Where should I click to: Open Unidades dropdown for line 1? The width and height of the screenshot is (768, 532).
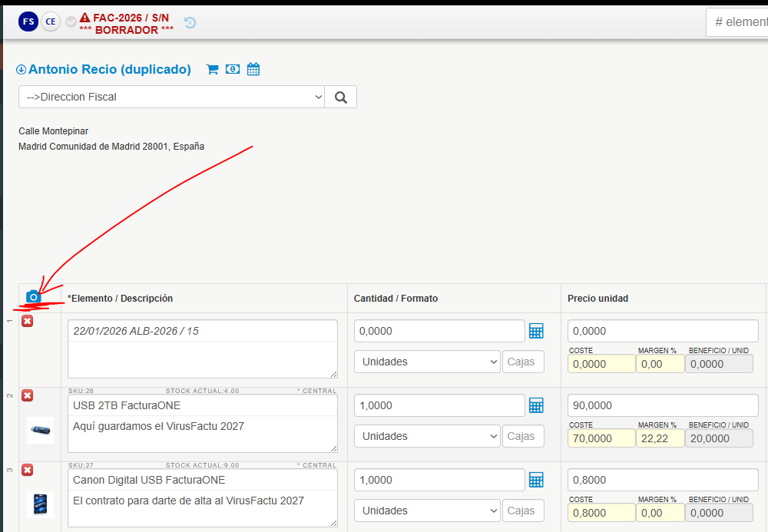click(427, 362)
